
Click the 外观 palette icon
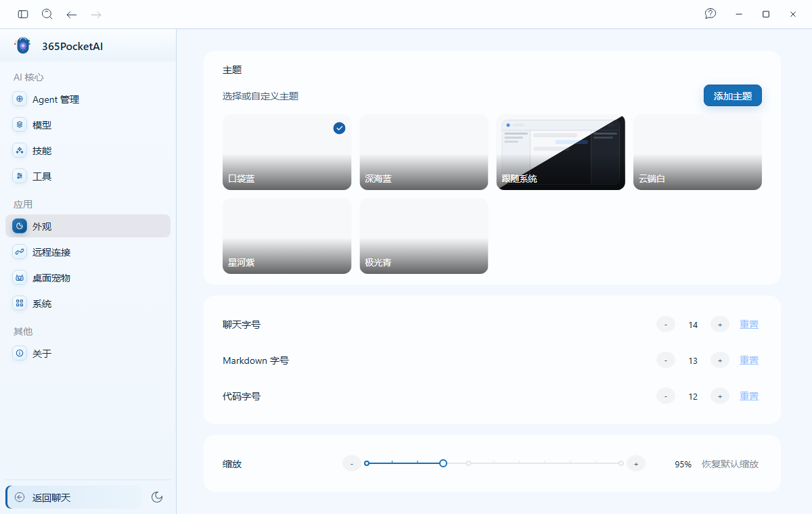(20, 227)
